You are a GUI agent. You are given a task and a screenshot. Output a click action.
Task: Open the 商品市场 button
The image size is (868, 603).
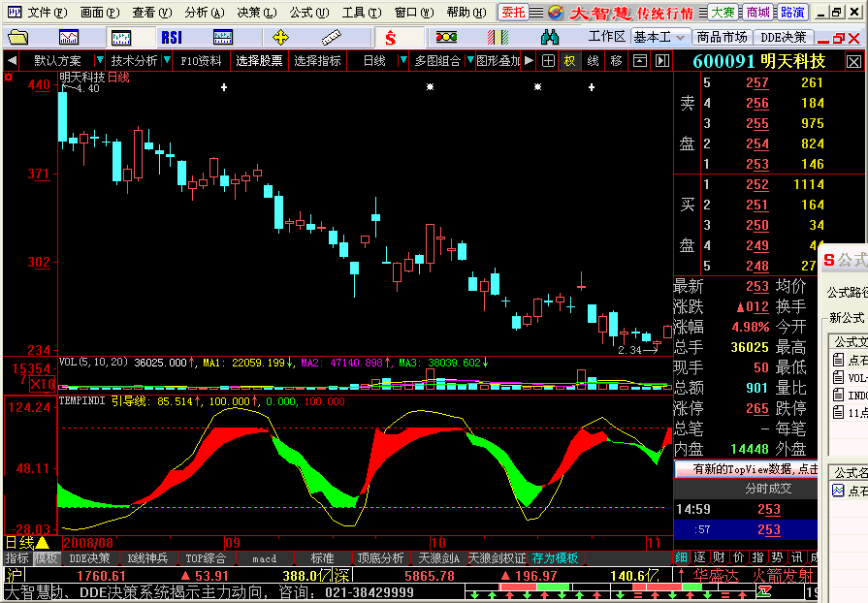tap(722, 38)
